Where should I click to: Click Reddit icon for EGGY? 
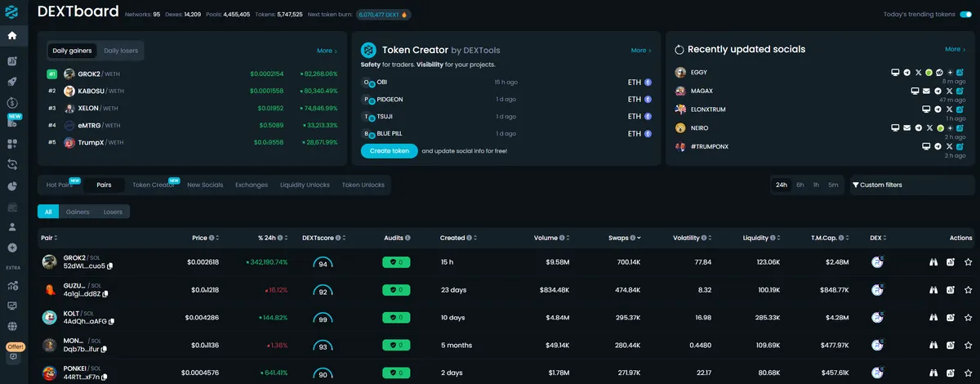939,72
